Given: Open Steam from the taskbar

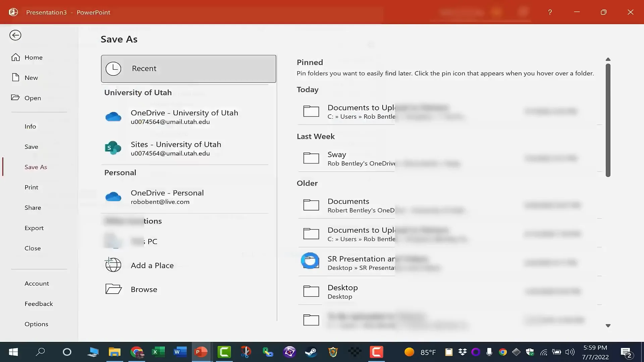Looking at the screenshot, I should click(x=311, y=352).
